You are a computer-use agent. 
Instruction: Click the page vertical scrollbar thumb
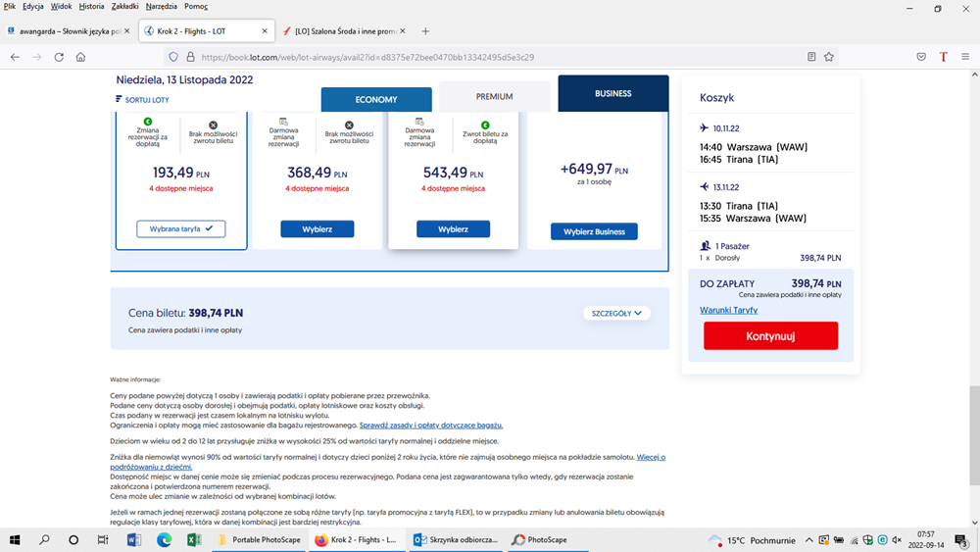[974, 435]
